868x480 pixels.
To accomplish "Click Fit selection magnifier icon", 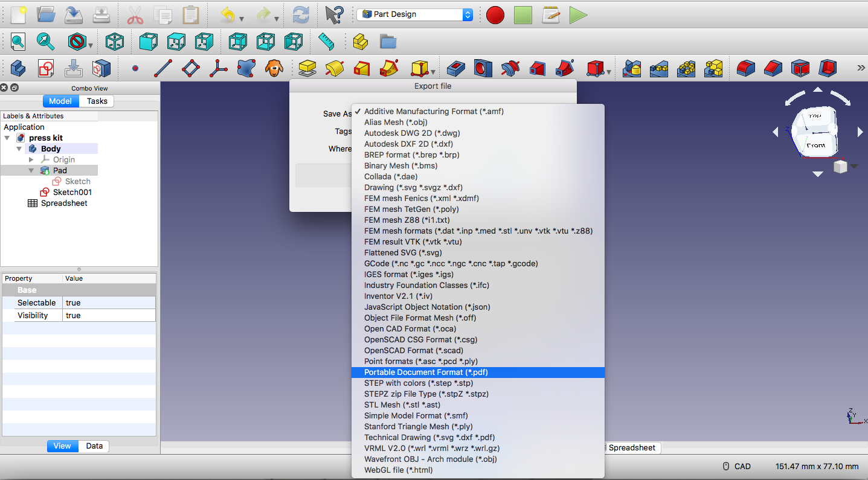I will (x=46, y=42).
